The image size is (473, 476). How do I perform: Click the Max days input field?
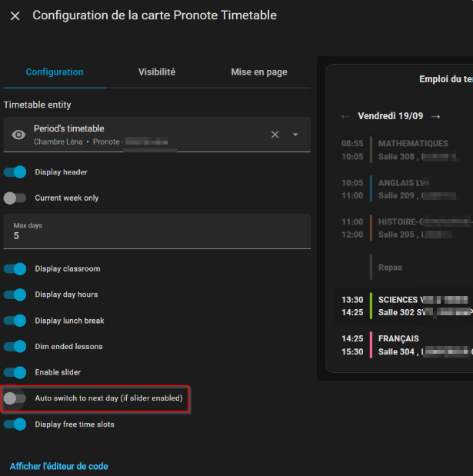click(x=157, y=235)
